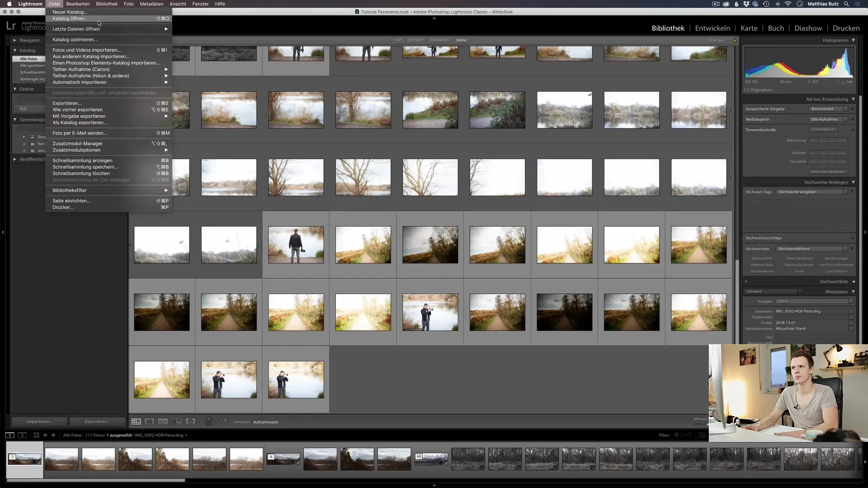
Task: Open Stichwortsatz dropdown 'Benutzerdefiniert'
Action: coord(811,249)
